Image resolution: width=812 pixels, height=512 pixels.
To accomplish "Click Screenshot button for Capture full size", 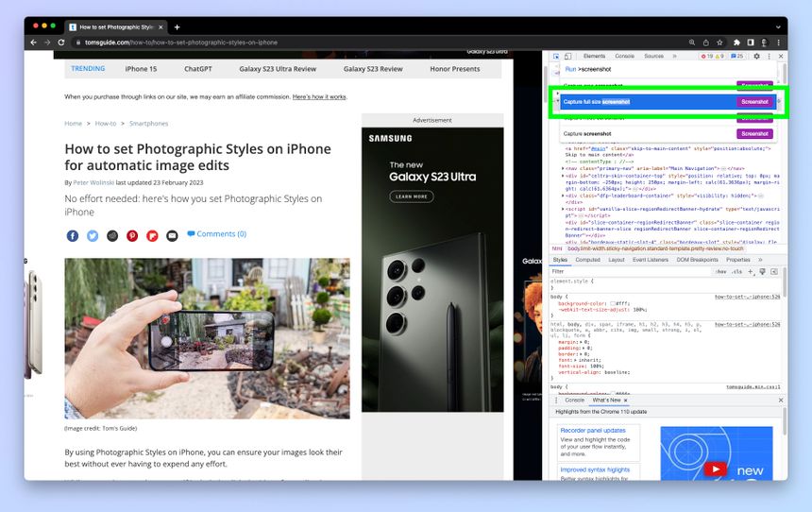I will 754,101.
